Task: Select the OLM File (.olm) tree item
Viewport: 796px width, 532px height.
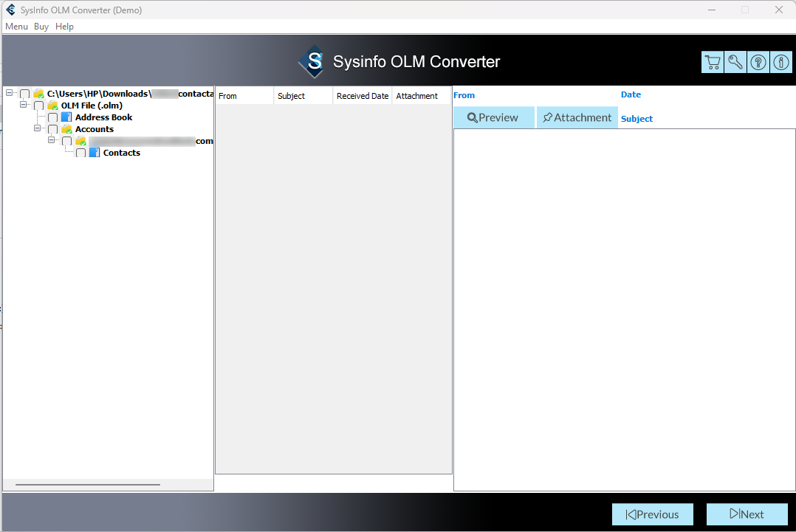Action: click(92, 106)
